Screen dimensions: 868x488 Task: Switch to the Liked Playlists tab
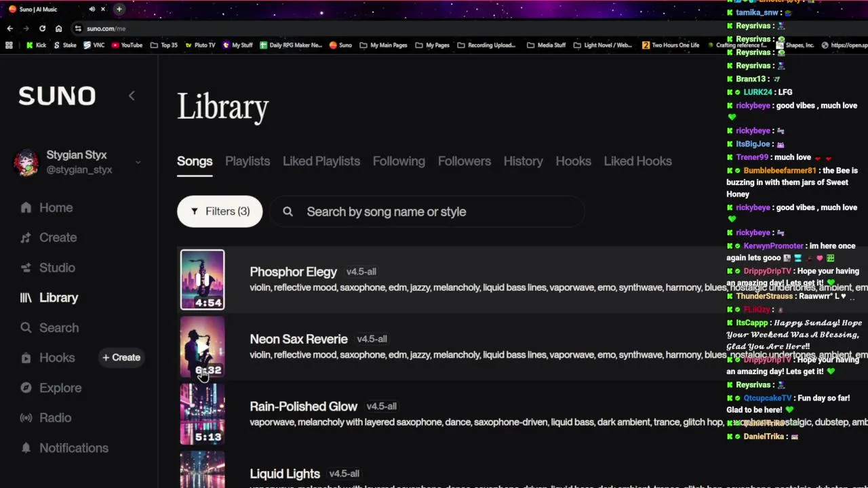click(x=321, y=161)
